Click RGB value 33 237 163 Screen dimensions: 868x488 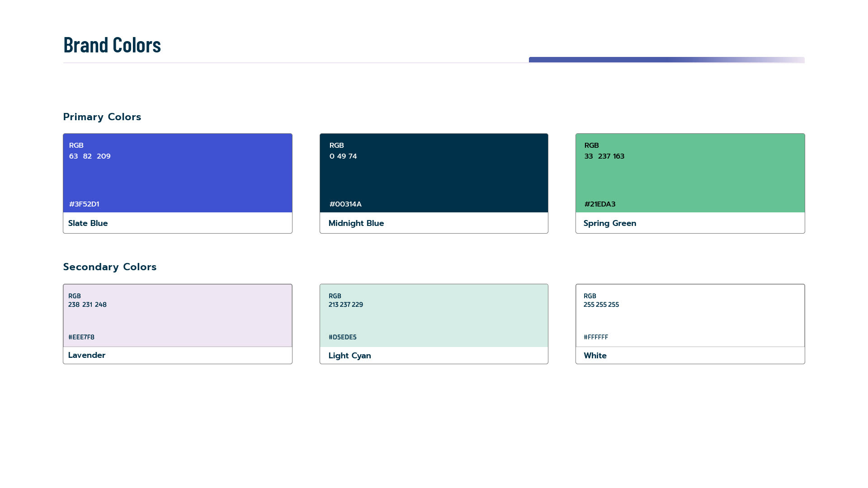point(604,156)
